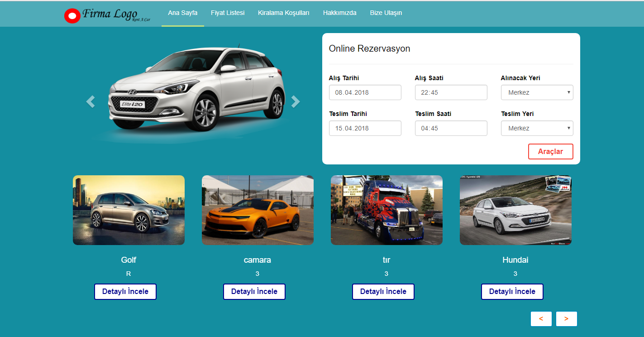The width and height of the screenshot is (644, 337).
Task: Click the Firma Logo Rent A Car logo
Action: pos(107,15)
